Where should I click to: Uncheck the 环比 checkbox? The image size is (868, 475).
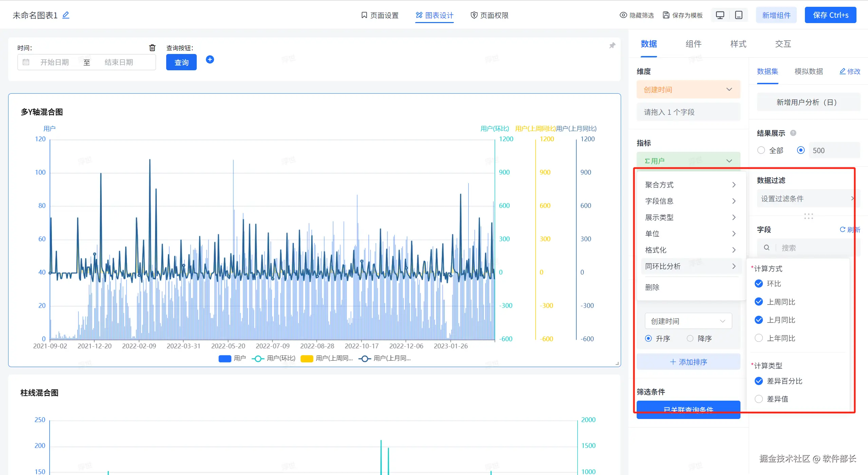click(759, 284)
